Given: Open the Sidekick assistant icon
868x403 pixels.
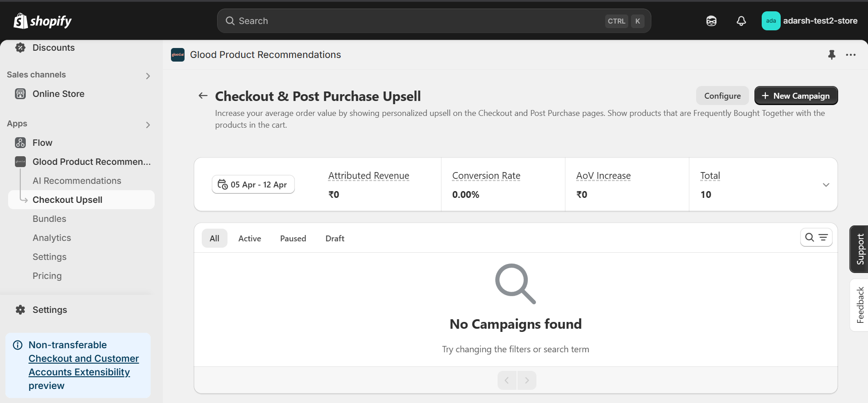Looking at the screenshot, I should click(711, 21).
